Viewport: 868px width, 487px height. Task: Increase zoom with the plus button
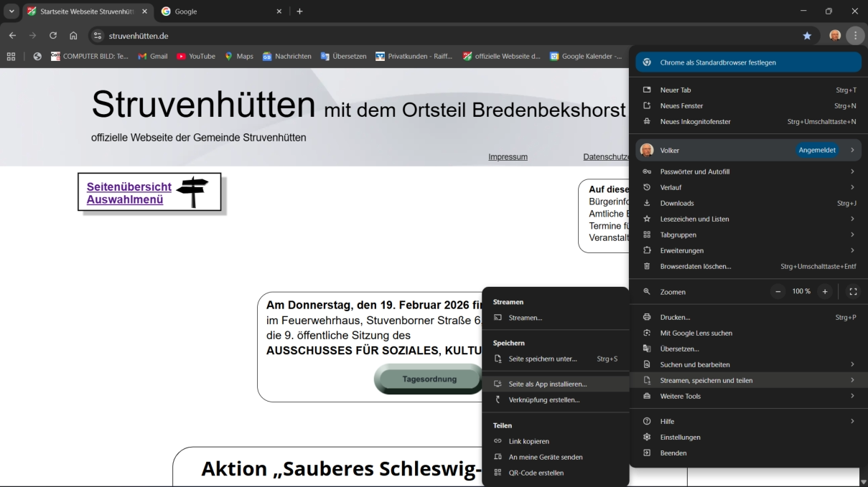pos(825,292)
